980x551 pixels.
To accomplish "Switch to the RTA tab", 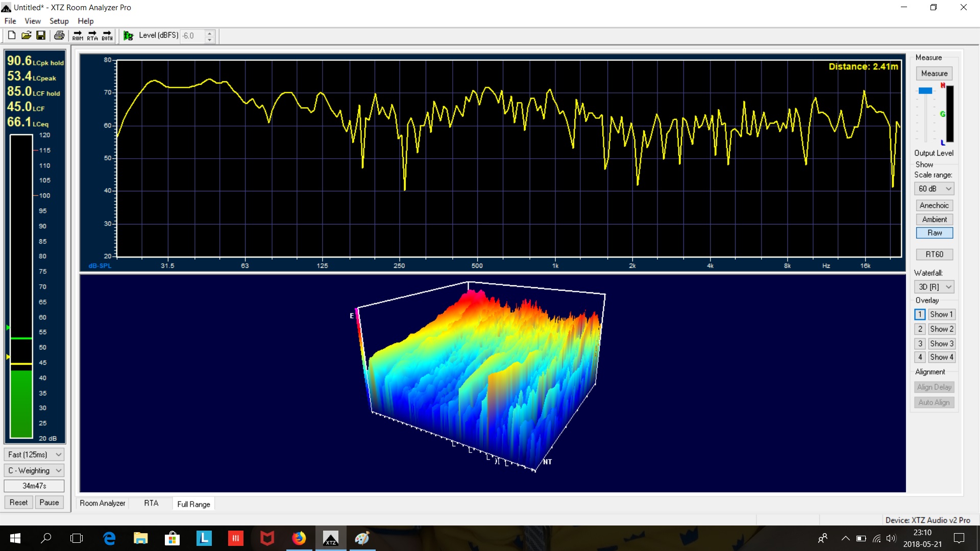I will pyautogui.click(x=151, y=503).
